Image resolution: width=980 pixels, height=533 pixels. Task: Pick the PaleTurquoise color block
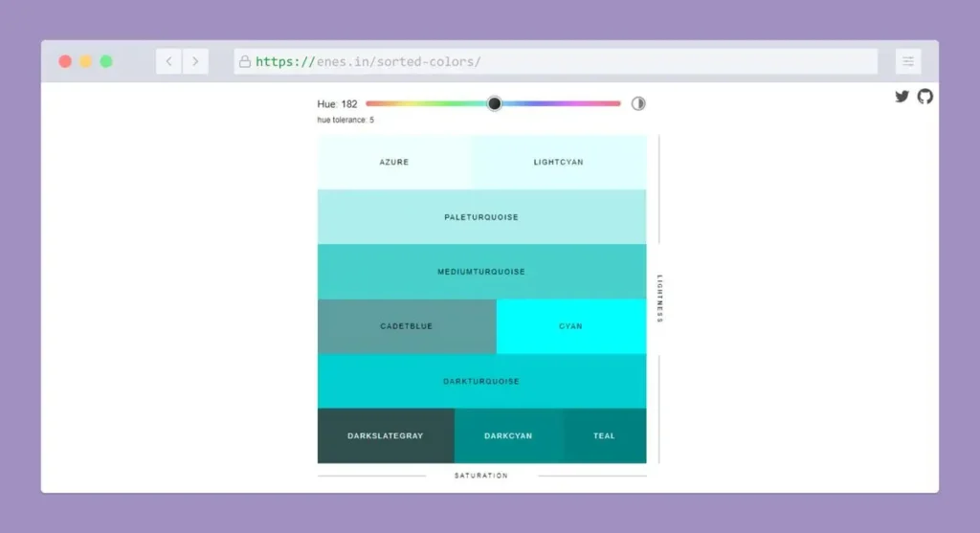(x=481, y=216)
